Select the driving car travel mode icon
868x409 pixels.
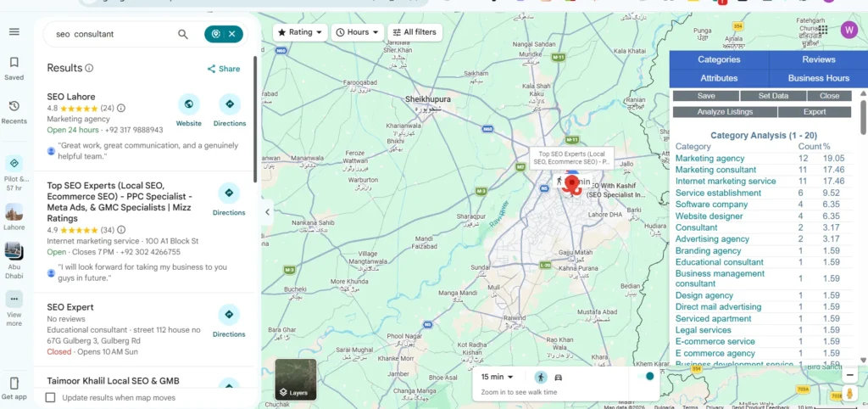click(x=558, y=378)
